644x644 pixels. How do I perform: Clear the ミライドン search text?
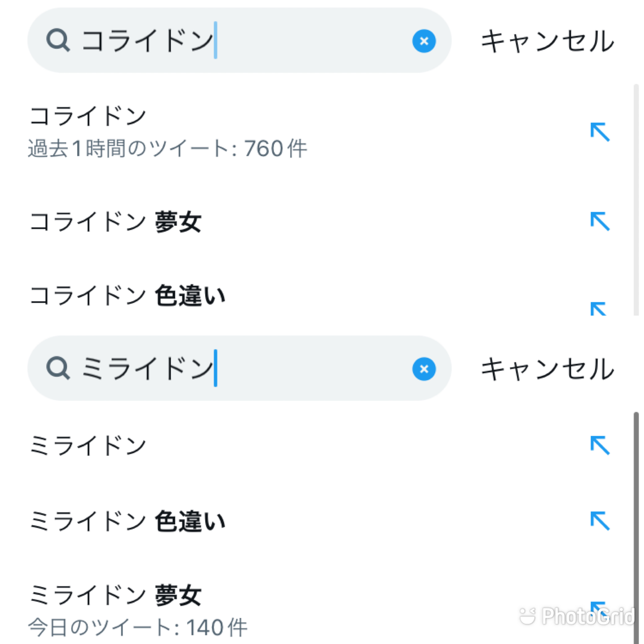(424, 369)
